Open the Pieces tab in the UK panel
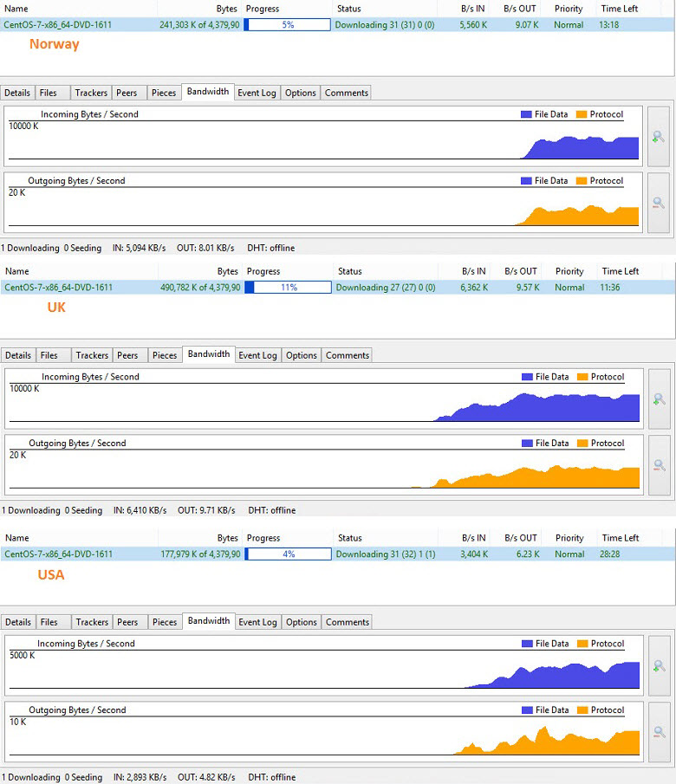The height and width of the screenshot is (784, 676). pyautogui.click(x=165, y=355)
